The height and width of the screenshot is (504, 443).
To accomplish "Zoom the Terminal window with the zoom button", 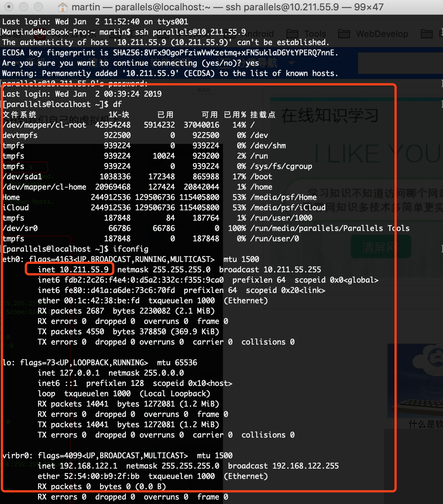I will tap(38, 7).
